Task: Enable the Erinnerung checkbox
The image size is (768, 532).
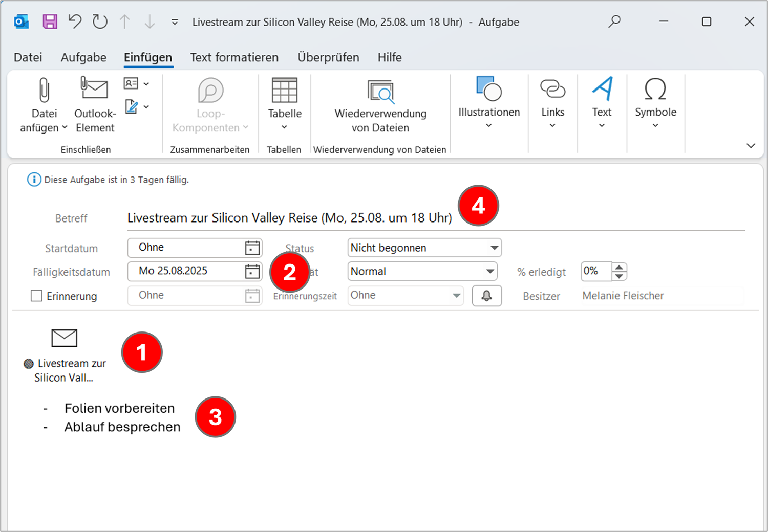Action: click(36, 296)
